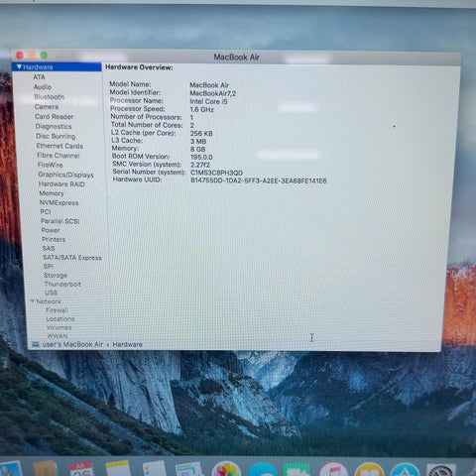The width and height of the screenshot is (476, 476).
Task: Open System Preferences in Dock
Action: pos(441,470)
